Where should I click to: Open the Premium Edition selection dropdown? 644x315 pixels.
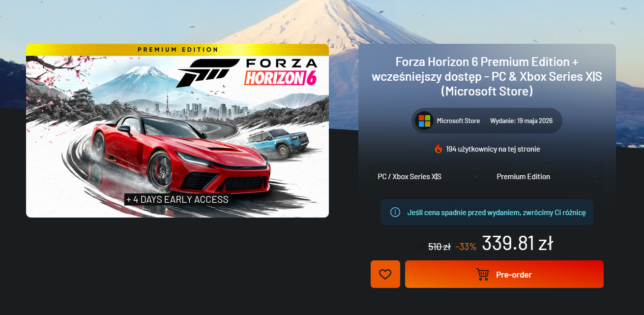coord(547,177)
